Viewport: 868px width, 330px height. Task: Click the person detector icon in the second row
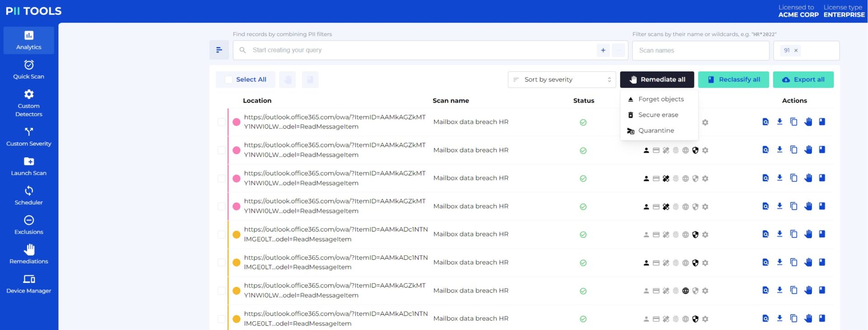click(646, 151)
